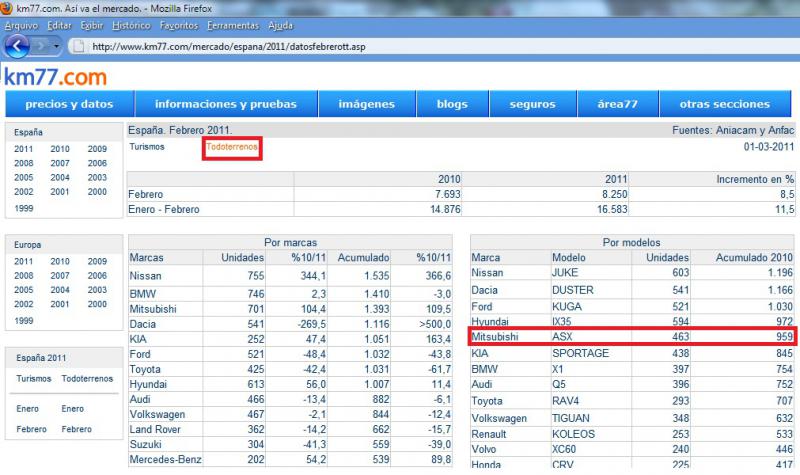
Task: Open the 'precios y datos' section
Action: (x=69, y=104)
